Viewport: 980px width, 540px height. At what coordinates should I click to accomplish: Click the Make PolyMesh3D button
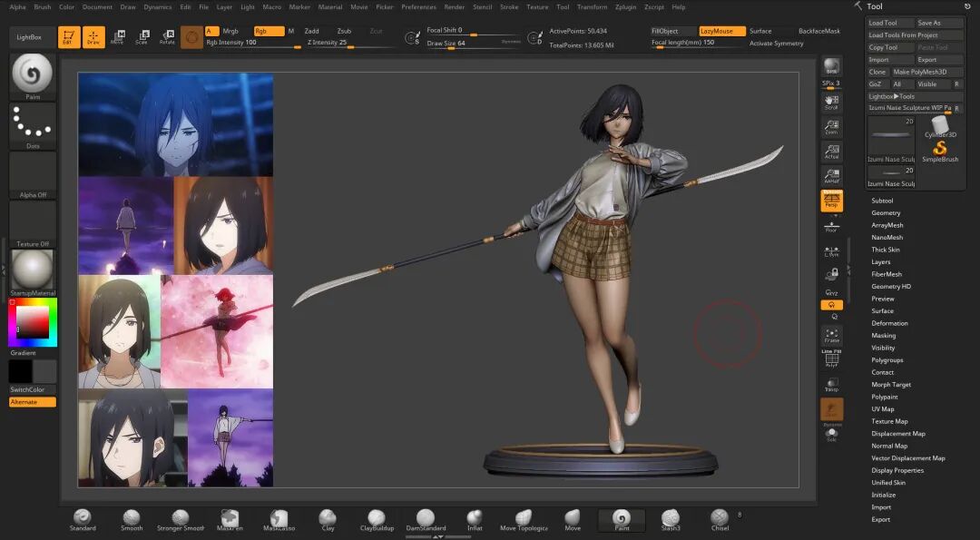click(x=926, y=72)
